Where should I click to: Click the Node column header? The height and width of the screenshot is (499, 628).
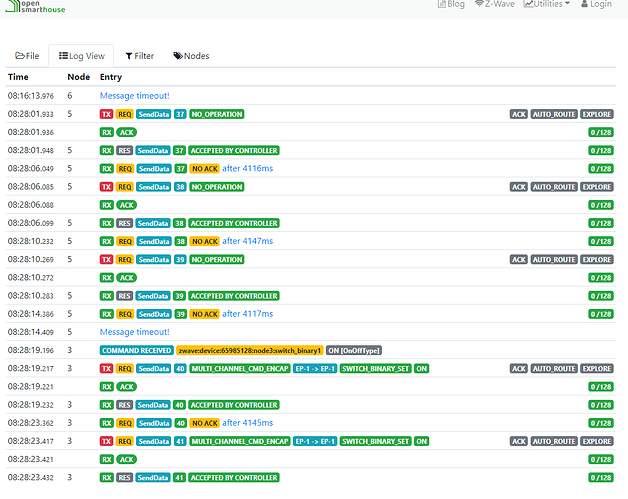(78, 77)
